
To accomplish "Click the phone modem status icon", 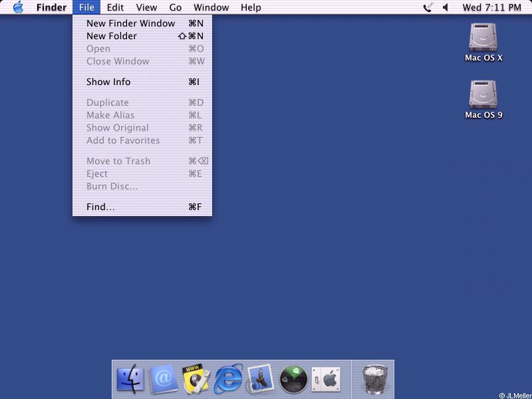I will (x=428, y=7).
